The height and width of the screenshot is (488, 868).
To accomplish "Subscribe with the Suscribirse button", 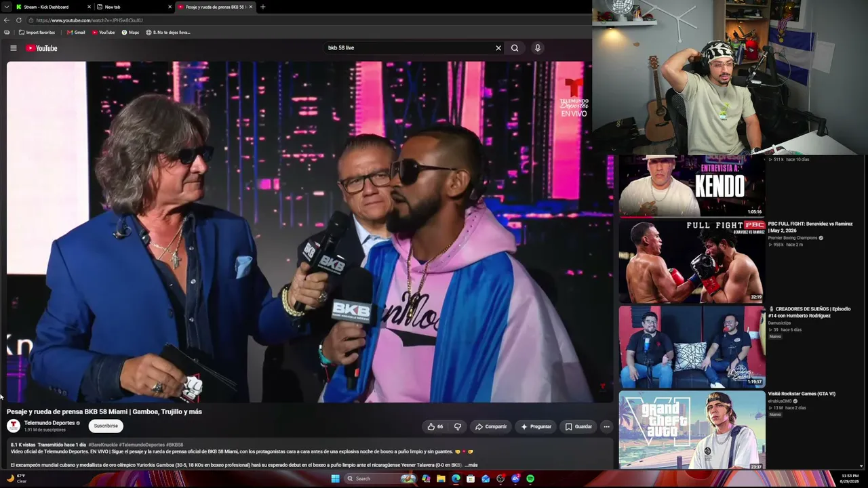I will coord(106,426).
